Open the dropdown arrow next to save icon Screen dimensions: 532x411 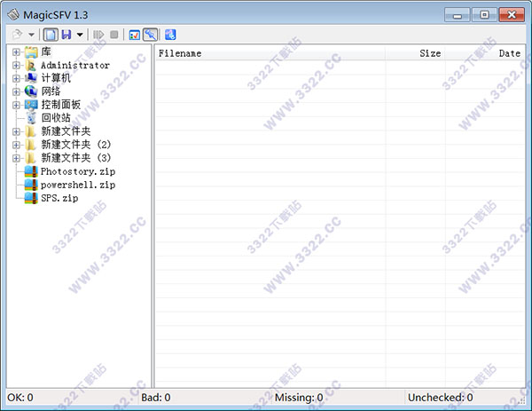click(x=80, y=35)
